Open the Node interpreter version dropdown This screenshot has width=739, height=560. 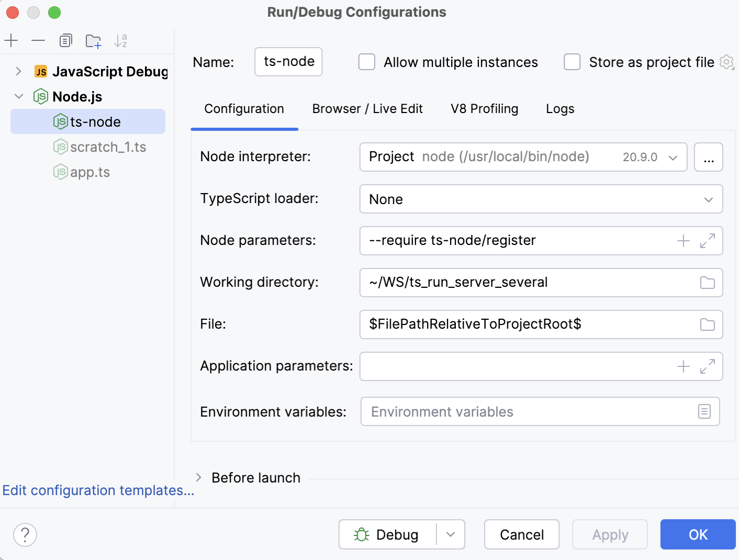pos(674,157)
